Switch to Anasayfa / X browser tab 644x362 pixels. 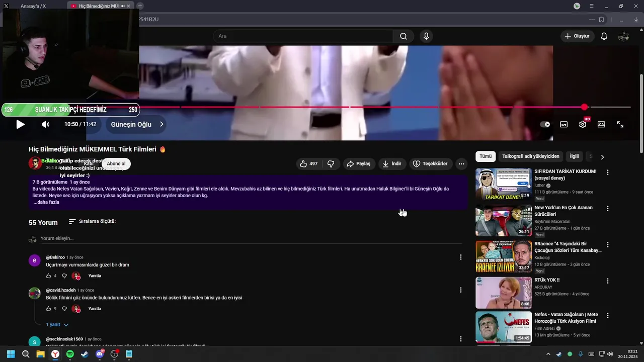[33, 6]
